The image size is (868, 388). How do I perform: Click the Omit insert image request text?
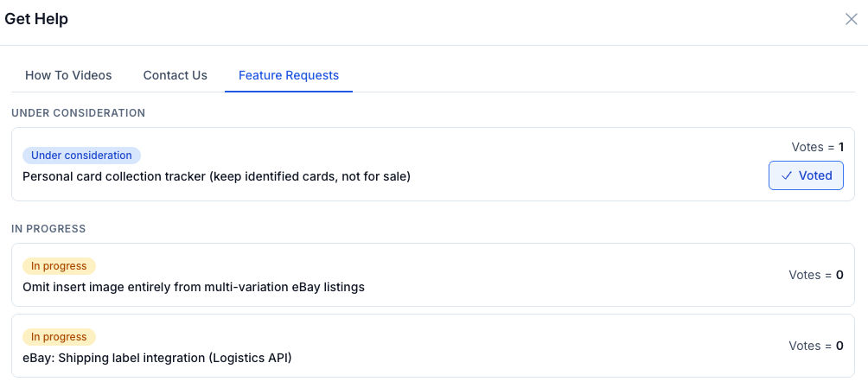(194, 287)
